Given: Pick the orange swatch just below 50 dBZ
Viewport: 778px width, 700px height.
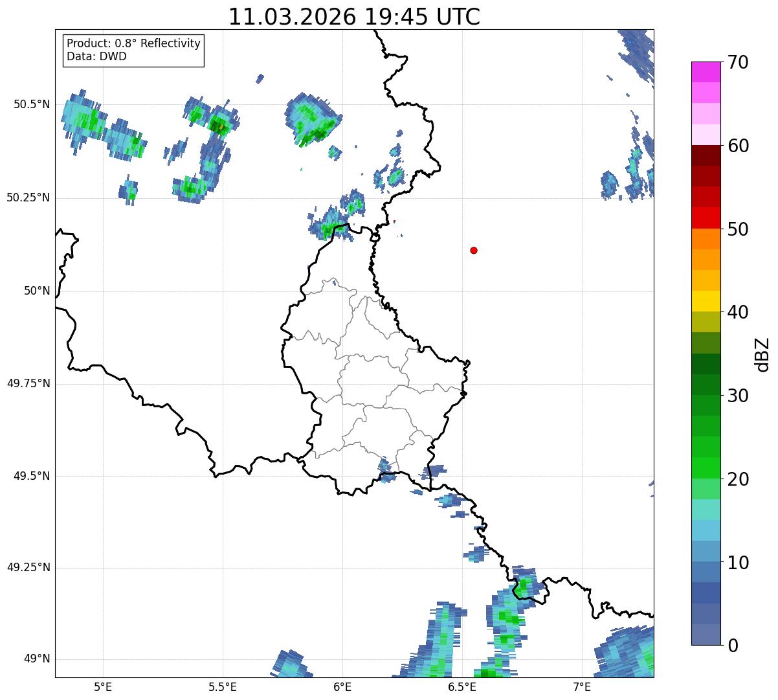Looking at the screenshot, I should [x=706, y=239].
